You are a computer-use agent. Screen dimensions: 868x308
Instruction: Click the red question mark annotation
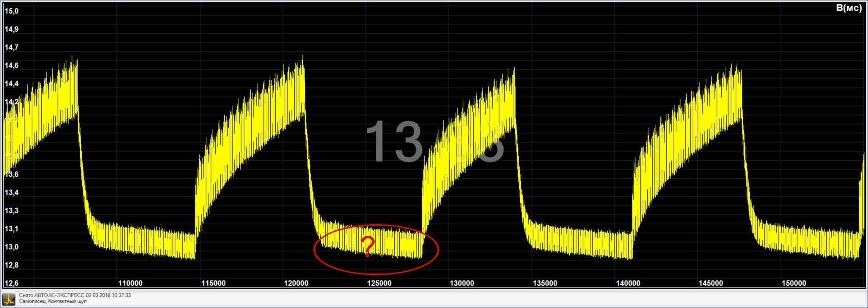(369, 247)
